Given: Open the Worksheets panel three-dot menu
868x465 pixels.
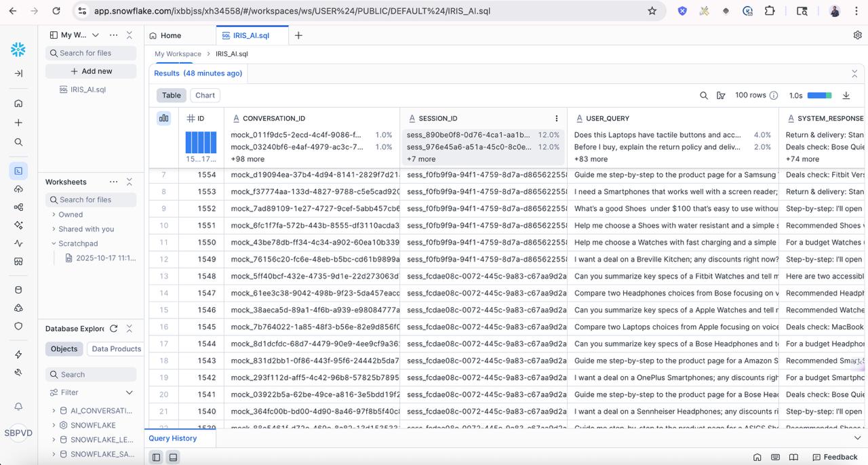Looking at the screenshot, I should click(x=113, y=182).
